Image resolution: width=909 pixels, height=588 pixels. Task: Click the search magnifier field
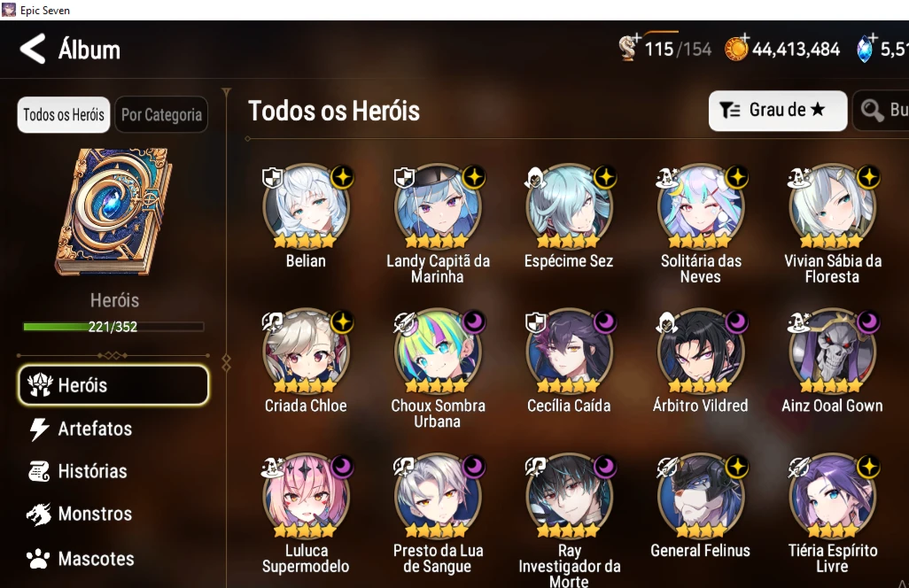(882, 110)
